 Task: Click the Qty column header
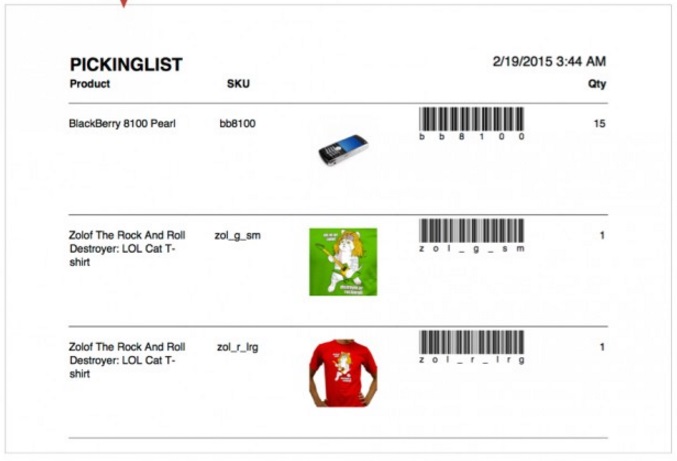pyautogui.click(x=597, y=84)
